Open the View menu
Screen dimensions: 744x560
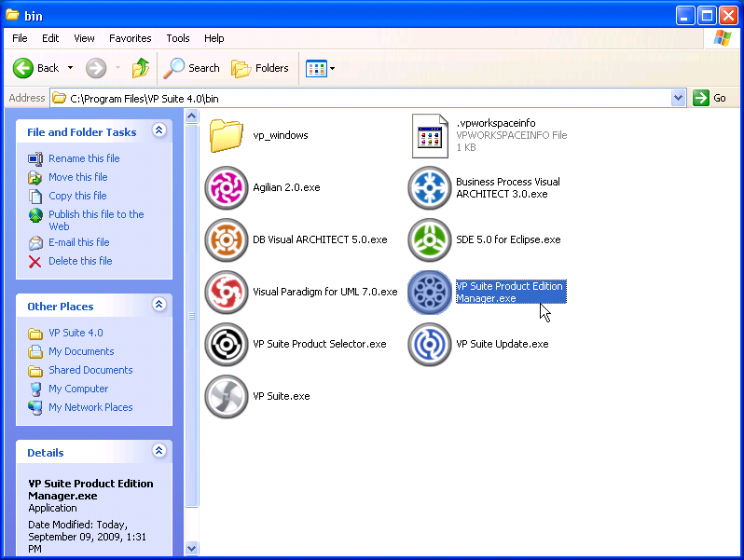tap(84, 38)
